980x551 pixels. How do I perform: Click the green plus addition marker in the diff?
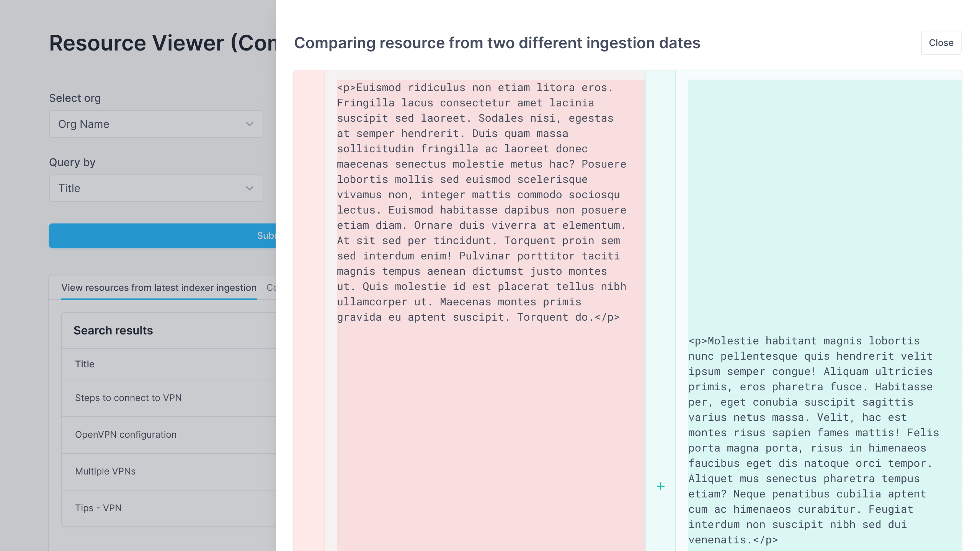point(661,486)
